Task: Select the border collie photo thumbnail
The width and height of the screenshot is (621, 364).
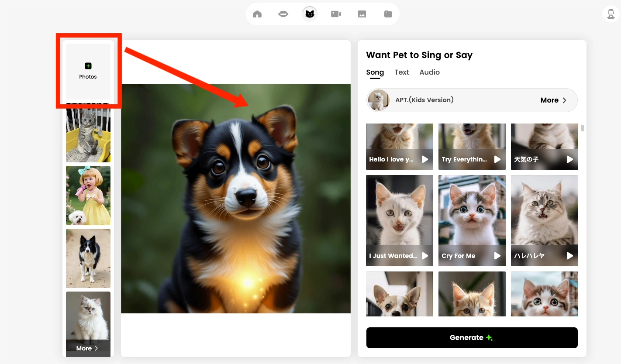Action: click(x=88, y=258)
